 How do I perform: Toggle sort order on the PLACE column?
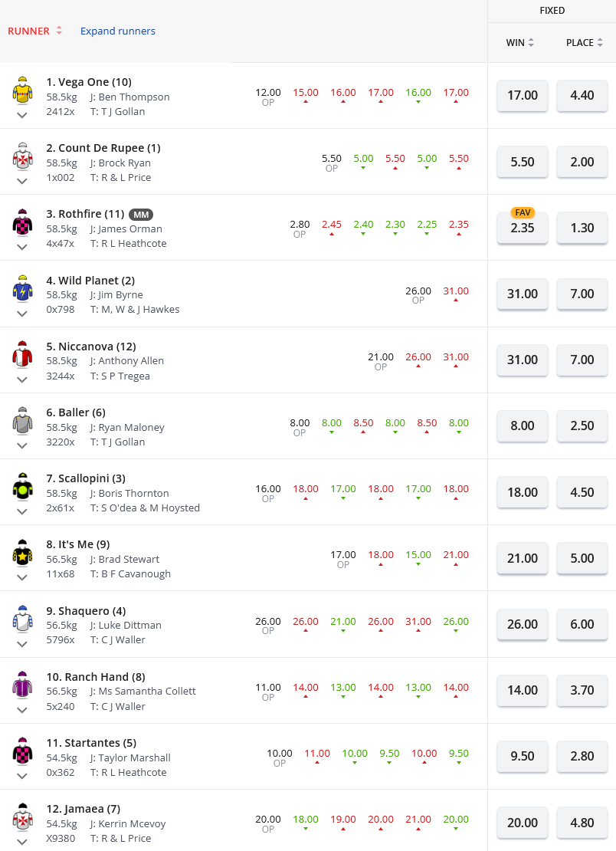coord(584,42)
